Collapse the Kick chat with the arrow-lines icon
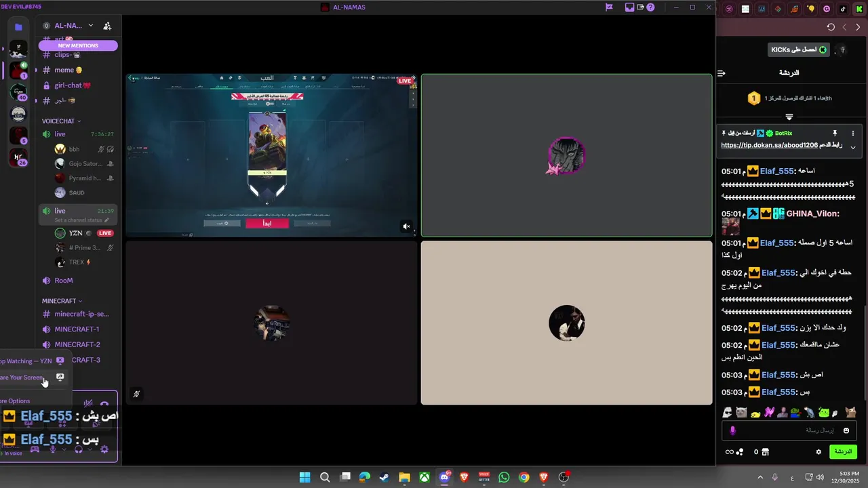The width and height of the screenshot is (868, 488). pos(722,73)
